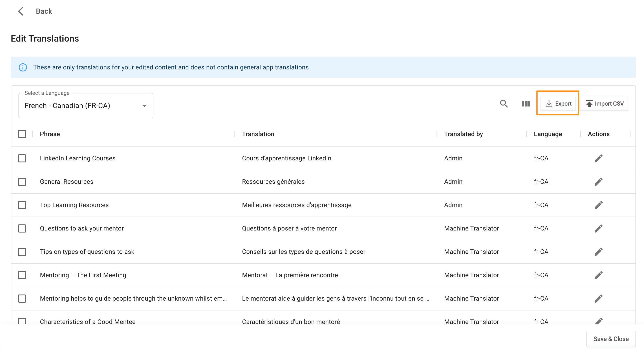Select the Top Learning Resources row checkbox
644x350 pixels.
click(x=22, y=205)
